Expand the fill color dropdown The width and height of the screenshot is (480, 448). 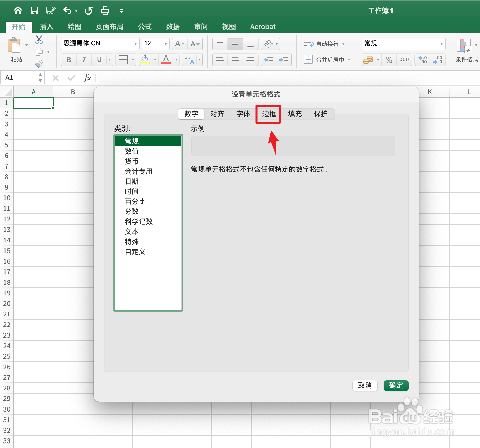coord(155,59)
